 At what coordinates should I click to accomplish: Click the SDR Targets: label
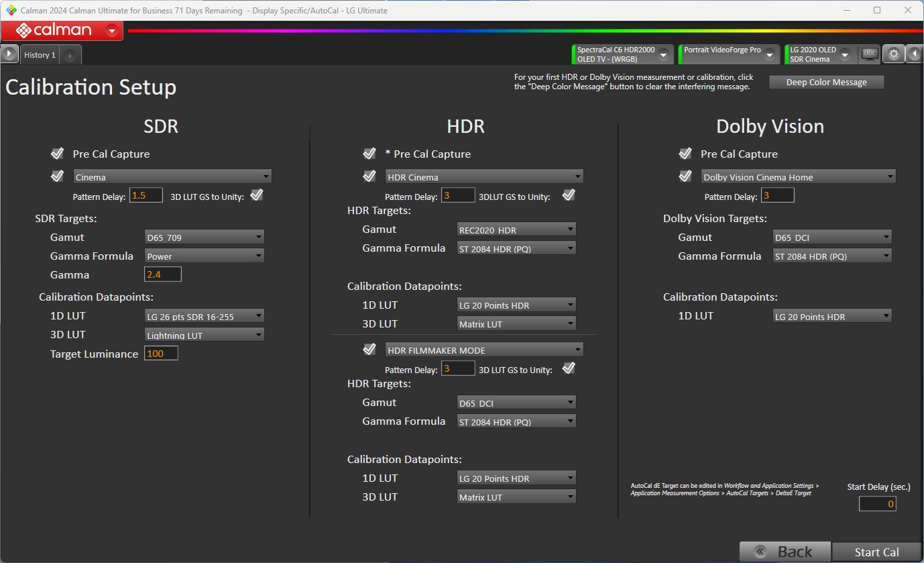[x=66, y=218]
